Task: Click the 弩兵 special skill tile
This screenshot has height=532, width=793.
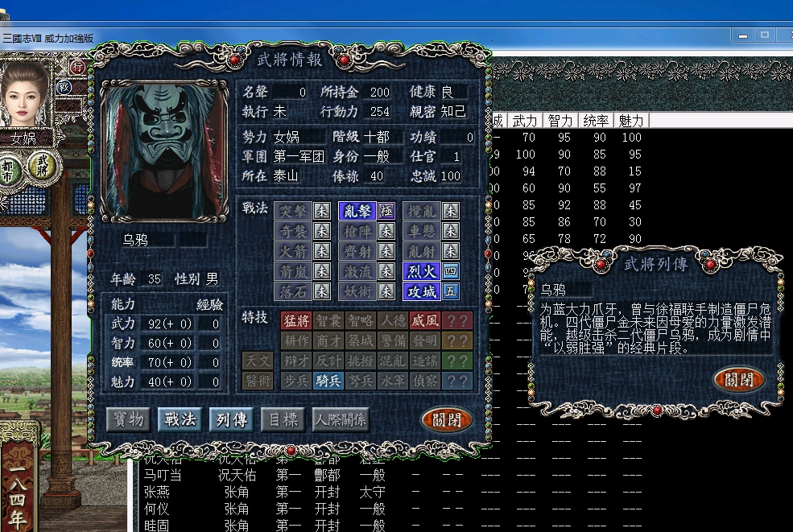Action: (x=361, y=381)
